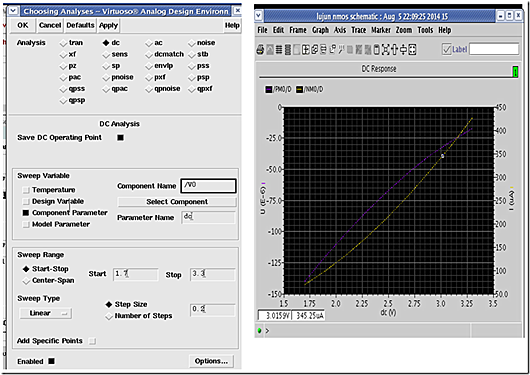Image resolution: width=530 pixels, height=375 pixels.
Task: Click the zoom fit icon in toolbar
Action: 385,50
